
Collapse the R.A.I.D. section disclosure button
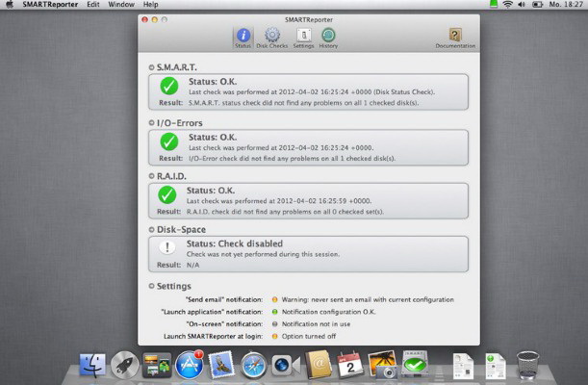(151, 176)
